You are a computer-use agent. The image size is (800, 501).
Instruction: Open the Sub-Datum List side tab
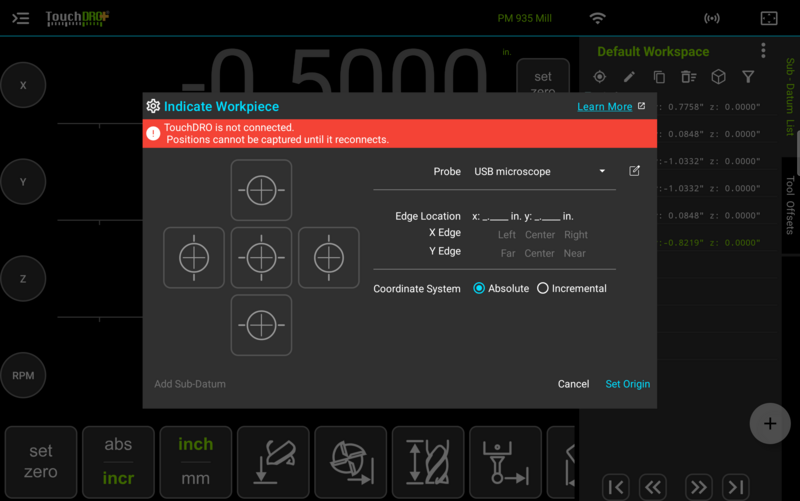(x=790, y=97)
